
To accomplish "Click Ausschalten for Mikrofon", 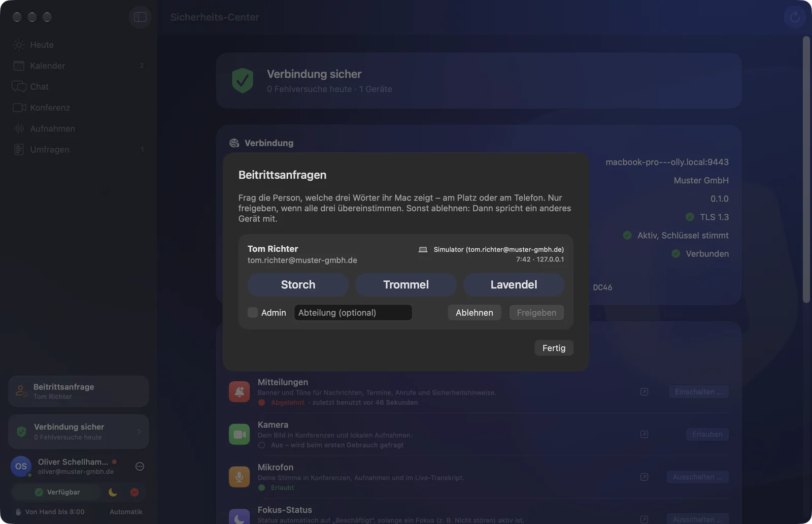I will 697,477.
